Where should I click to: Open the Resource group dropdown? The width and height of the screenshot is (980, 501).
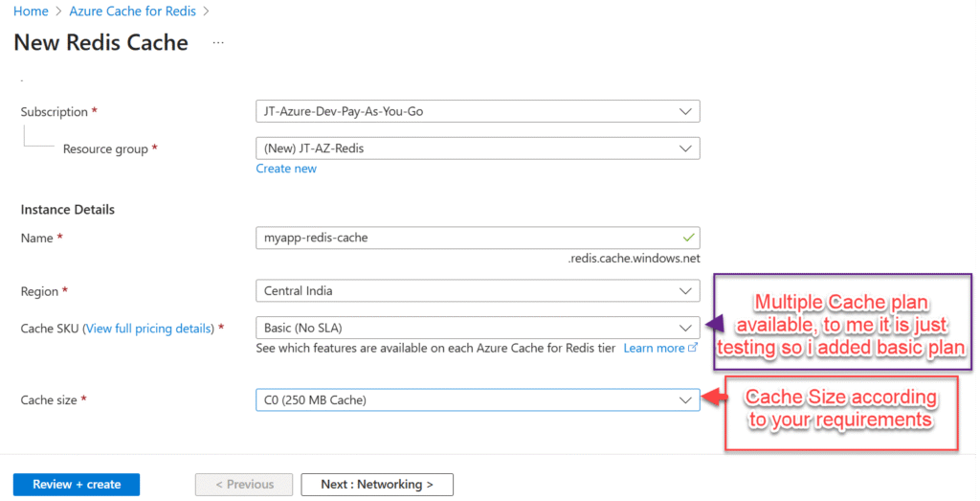tap(478, 148)
